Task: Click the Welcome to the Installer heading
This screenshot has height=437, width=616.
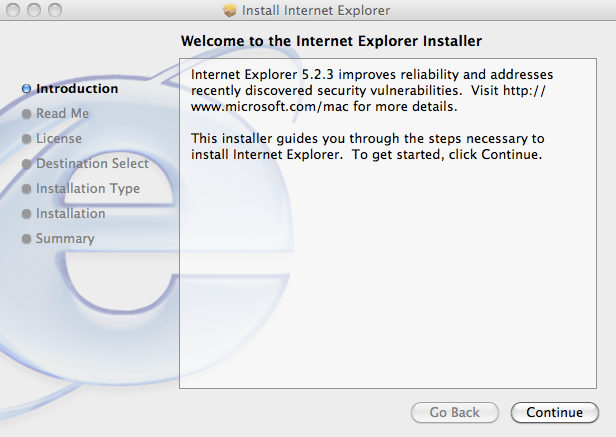Action: click(331, 42)
